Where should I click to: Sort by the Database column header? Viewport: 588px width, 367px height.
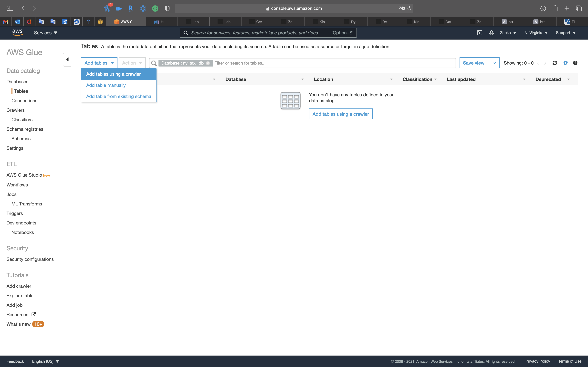pos(236,79)
